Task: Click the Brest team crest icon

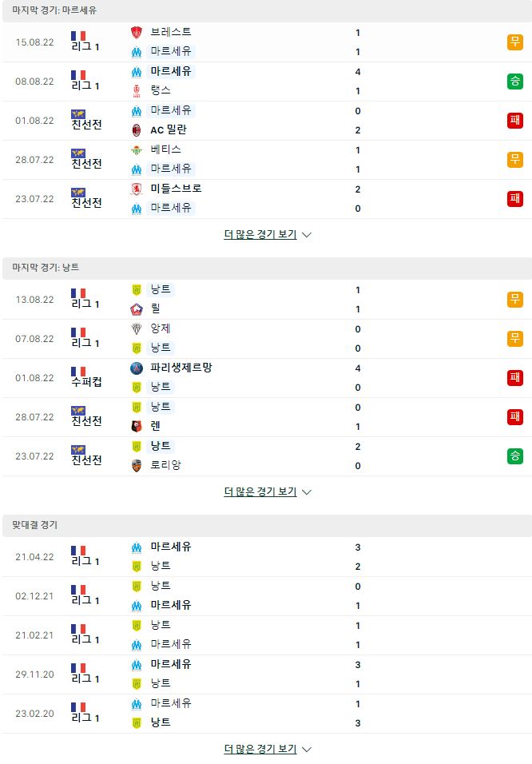Action: tap(137, 33)
